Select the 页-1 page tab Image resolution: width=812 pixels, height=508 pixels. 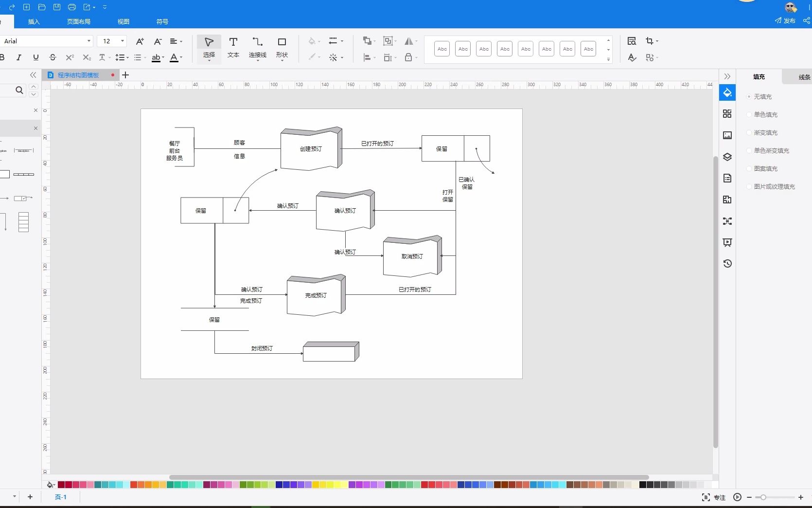coord(61,497)
